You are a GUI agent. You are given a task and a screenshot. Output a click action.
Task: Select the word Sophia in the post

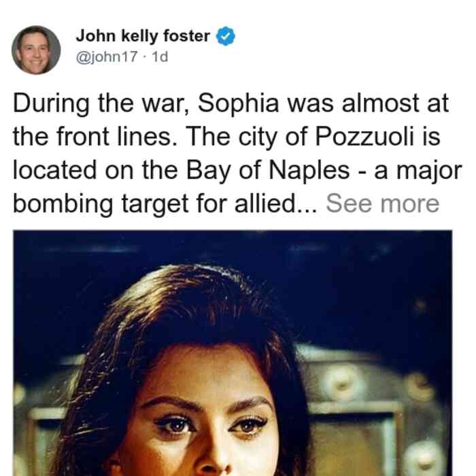tap(238, 104)
